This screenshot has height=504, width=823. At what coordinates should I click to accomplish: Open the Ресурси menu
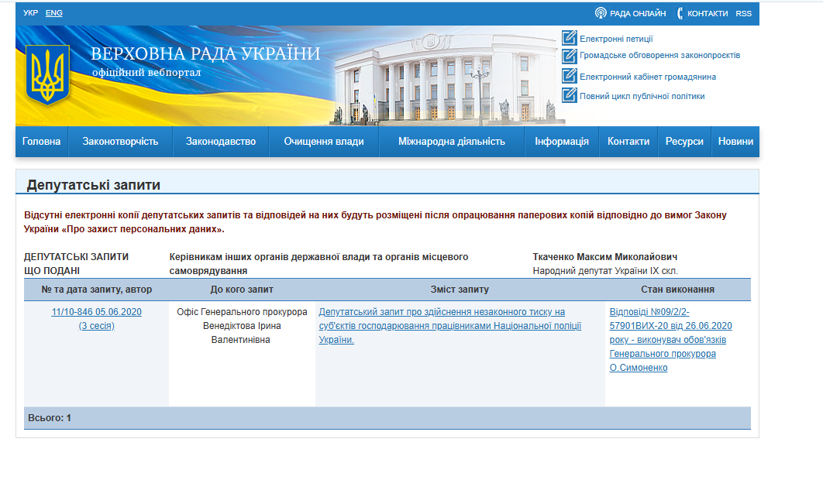684,142
